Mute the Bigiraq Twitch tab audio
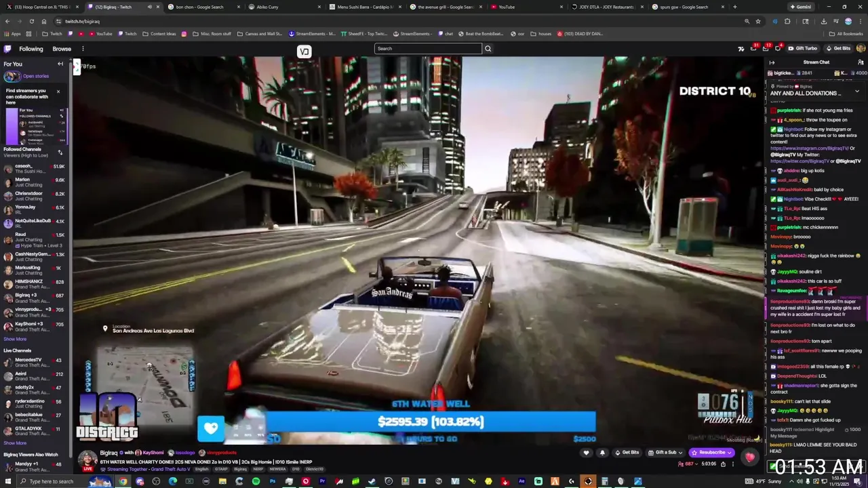Screen dimensions: 868x488 pyautogui.click(x=150, y=7)
